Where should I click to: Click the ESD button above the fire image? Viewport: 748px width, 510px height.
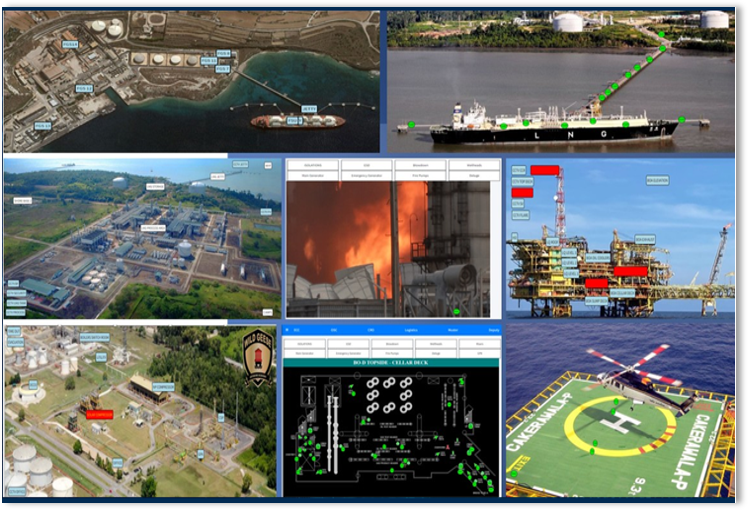(367, 165)
